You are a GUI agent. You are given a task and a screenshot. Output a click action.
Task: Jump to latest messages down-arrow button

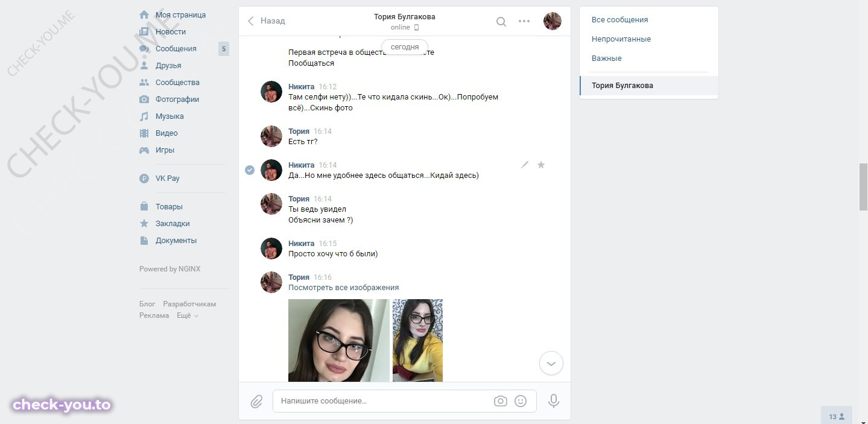pyautogui.click(x=551, y=364)
